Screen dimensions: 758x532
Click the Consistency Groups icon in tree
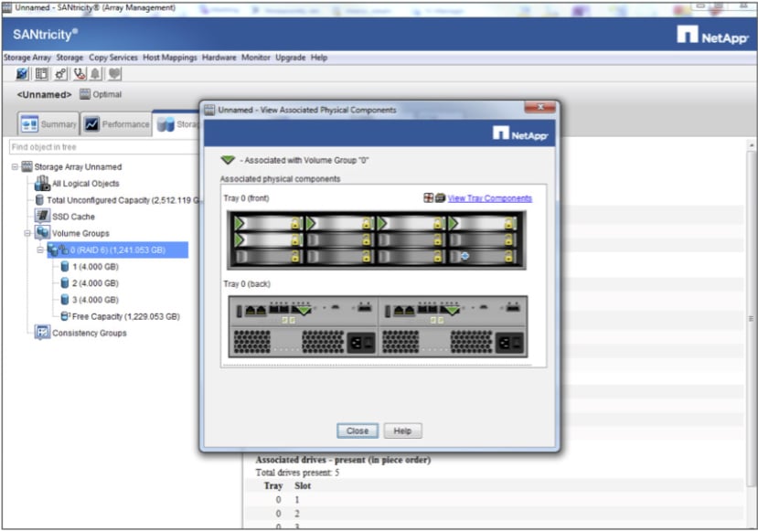pyautogui.click(x=43, y=333)
